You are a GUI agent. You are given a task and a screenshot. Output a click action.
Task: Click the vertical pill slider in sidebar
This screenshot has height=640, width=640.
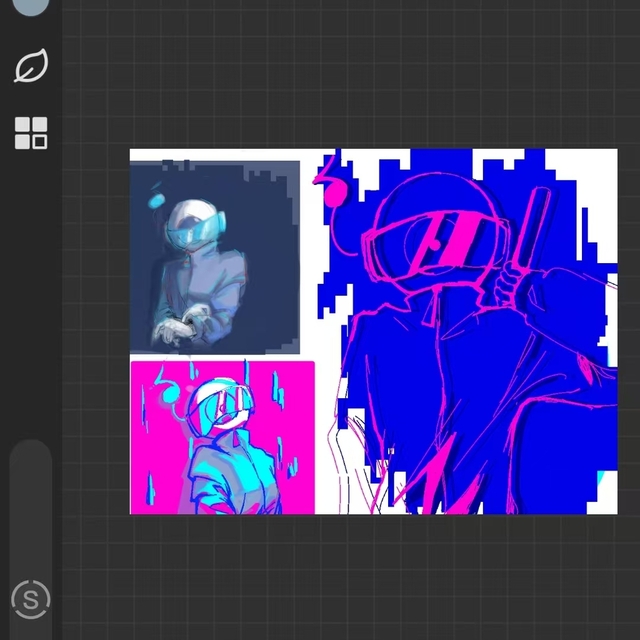31,500
